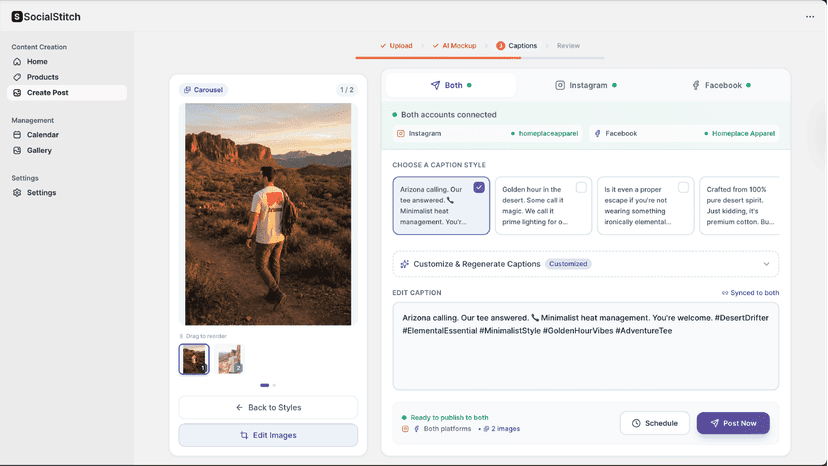Click inside the Edit Caption text area

[x=585, y=346]
